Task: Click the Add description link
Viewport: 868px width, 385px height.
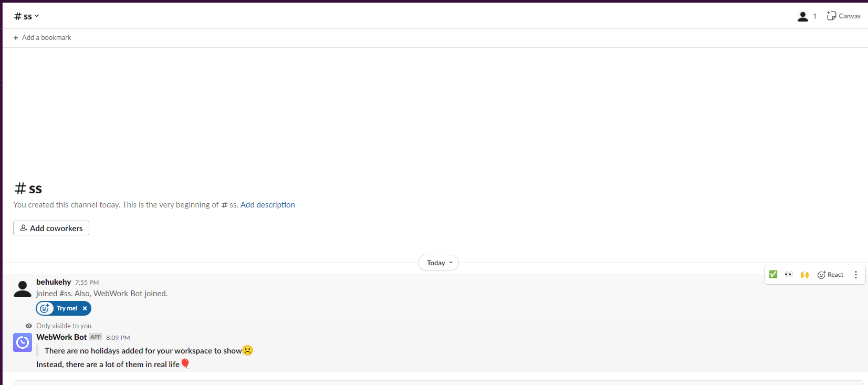Action: tap(267, 205)
